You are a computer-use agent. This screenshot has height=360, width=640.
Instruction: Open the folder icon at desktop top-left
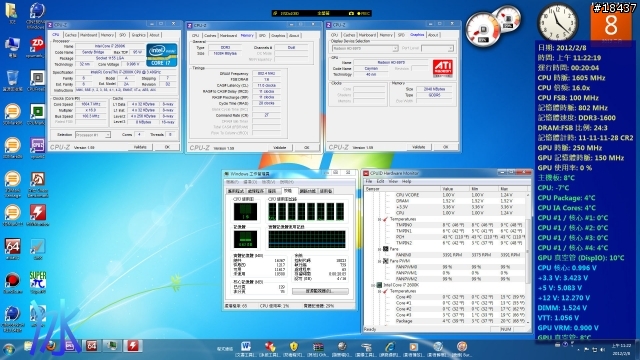[x=12, y=13]
